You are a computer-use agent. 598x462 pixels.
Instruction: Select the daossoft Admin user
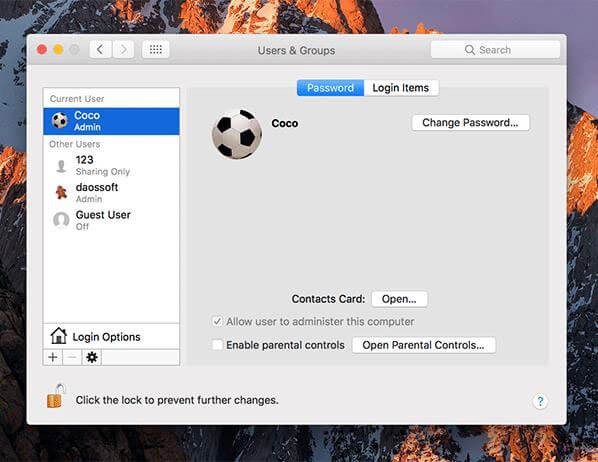[111, 193]
